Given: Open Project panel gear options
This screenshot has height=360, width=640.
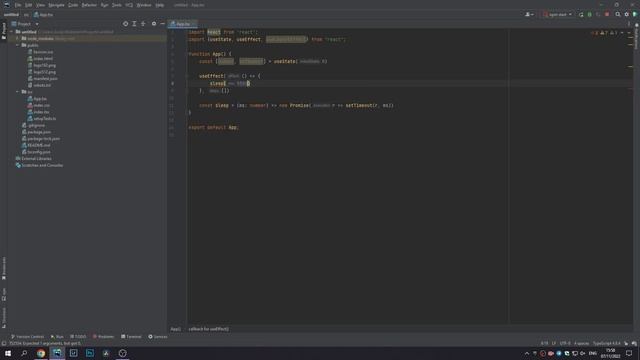Looking at the screenshot, I should click(x=154, y=24).
